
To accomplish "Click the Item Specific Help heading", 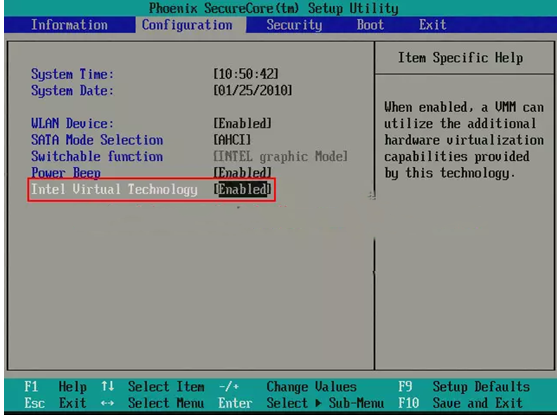I will click(460, 58).
